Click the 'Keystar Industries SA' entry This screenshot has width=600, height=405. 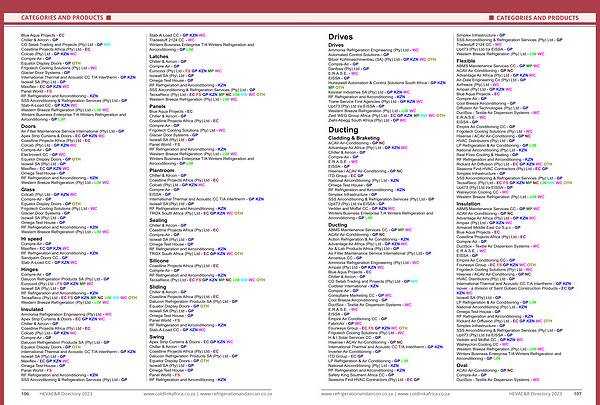(x=369, y=92)
